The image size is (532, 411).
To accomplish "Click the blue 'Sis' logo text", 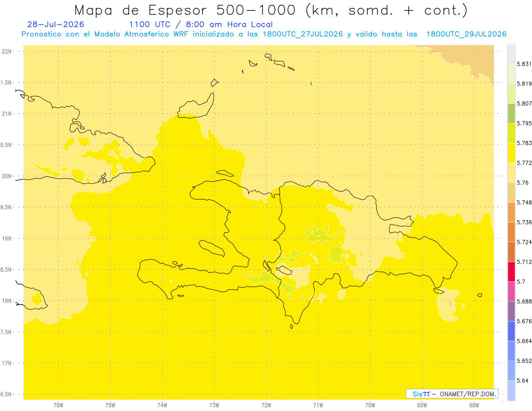I will click(417, 394).
